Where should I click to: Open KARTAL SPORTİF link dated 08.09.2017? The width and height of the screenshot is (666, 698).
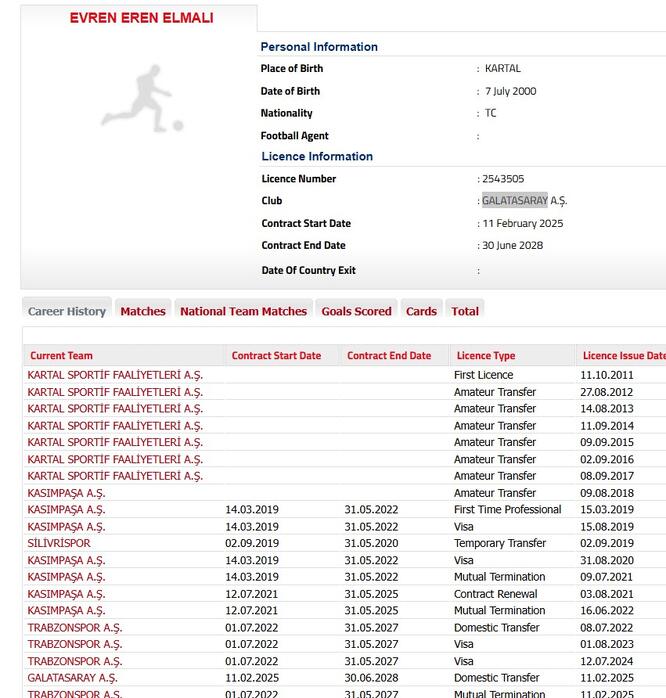click(x=115, y=476)
